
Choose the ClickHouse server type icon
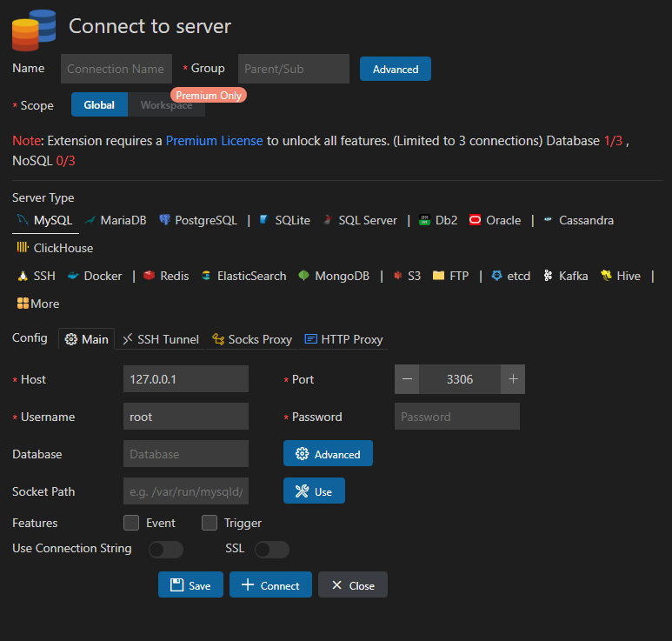[x=23, y=247]
